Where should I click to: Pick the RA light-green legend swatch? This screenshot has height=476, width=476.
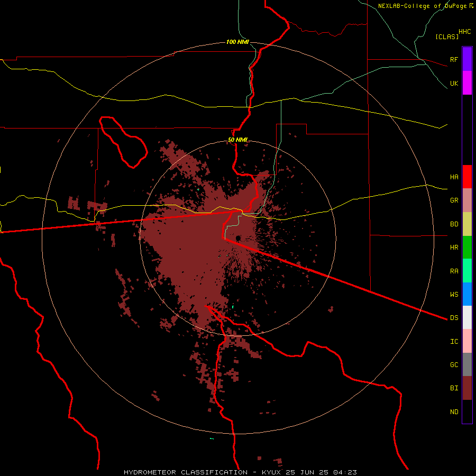click(x=467, y=271)
